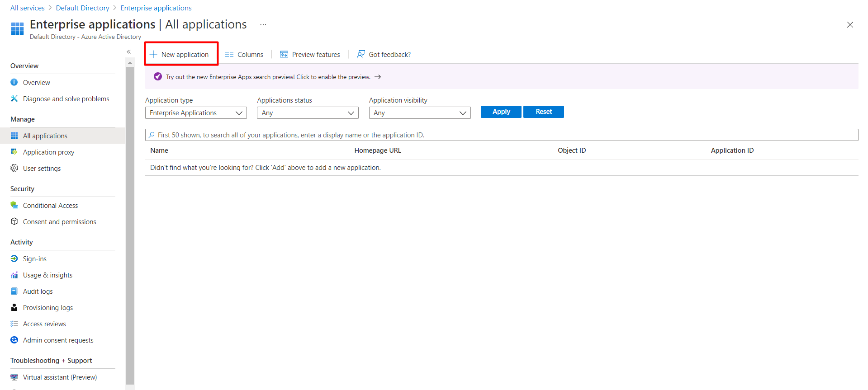Click the Admin consent requests icon

(x=14, y=340)
